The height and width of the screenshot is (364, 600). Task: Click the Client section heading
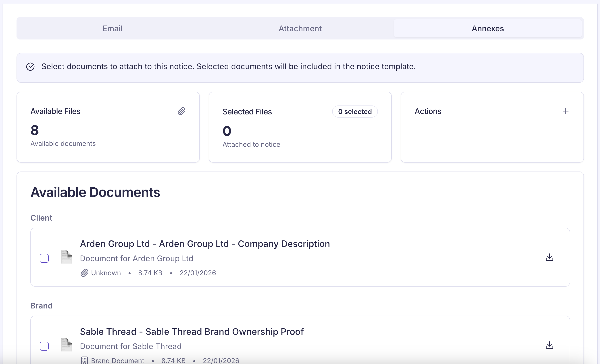pyautogui.click(x=41, y=218)
